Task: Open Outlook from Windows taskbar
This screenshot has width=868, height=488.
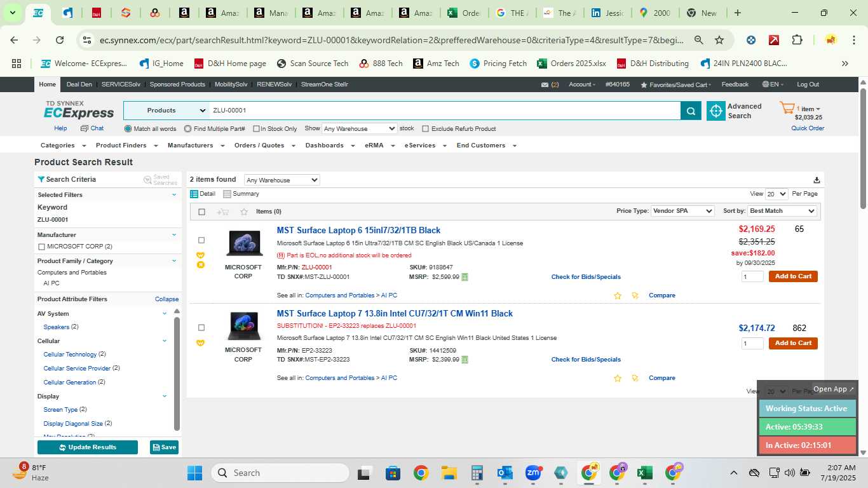Action: [505, 473]
